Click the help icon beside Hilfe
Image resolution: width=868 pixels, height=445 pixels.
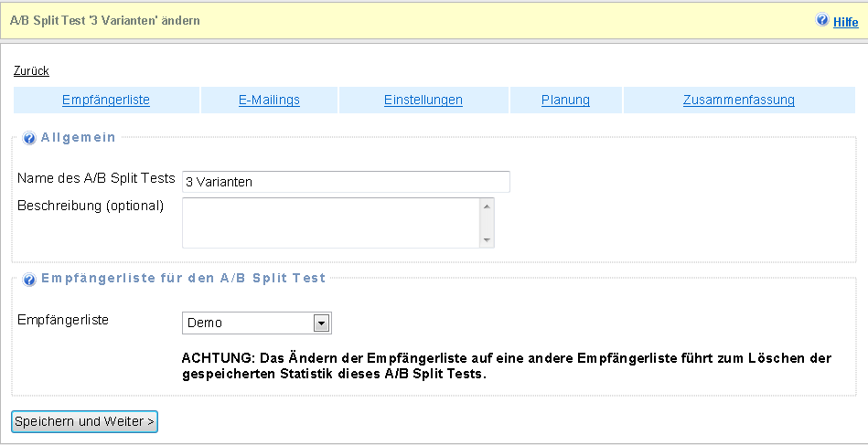click(x=822, y=20)
